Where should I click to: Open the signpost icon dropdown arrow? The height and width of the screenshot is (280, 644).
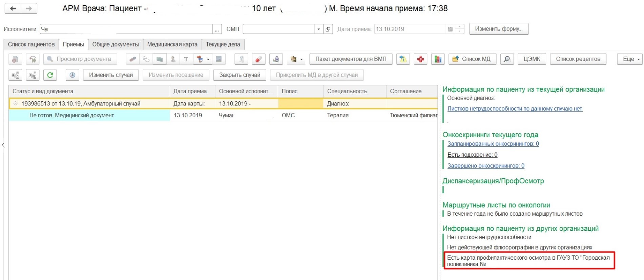pos(208,59)
